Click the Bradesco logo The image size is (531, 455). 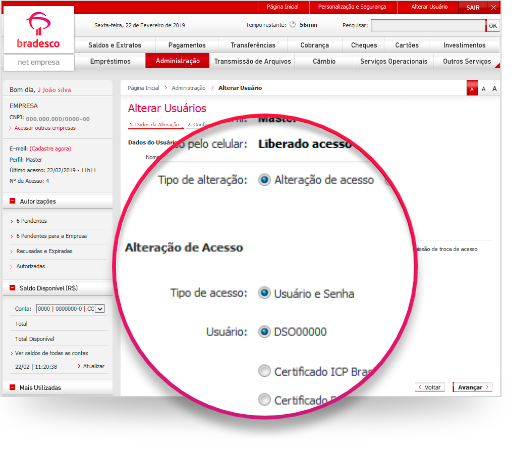[38, 30]
